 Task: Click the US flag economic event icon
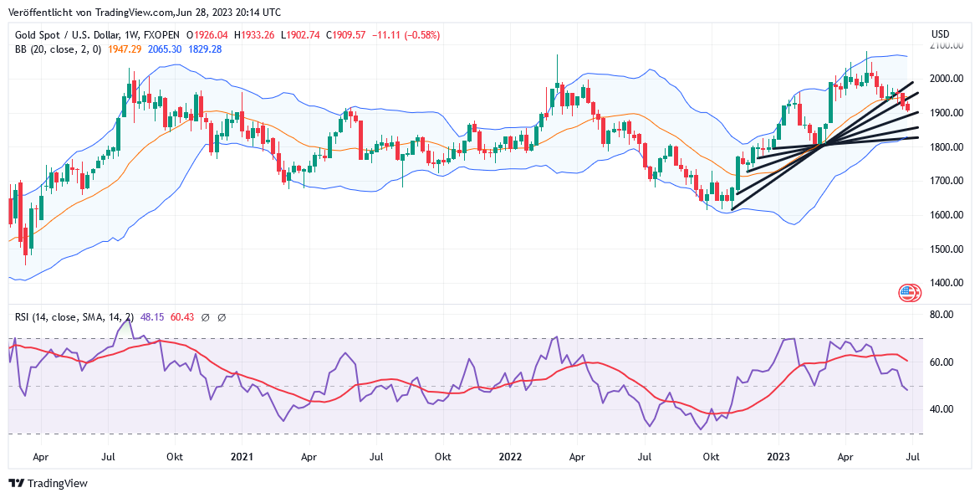pos(908,293)
